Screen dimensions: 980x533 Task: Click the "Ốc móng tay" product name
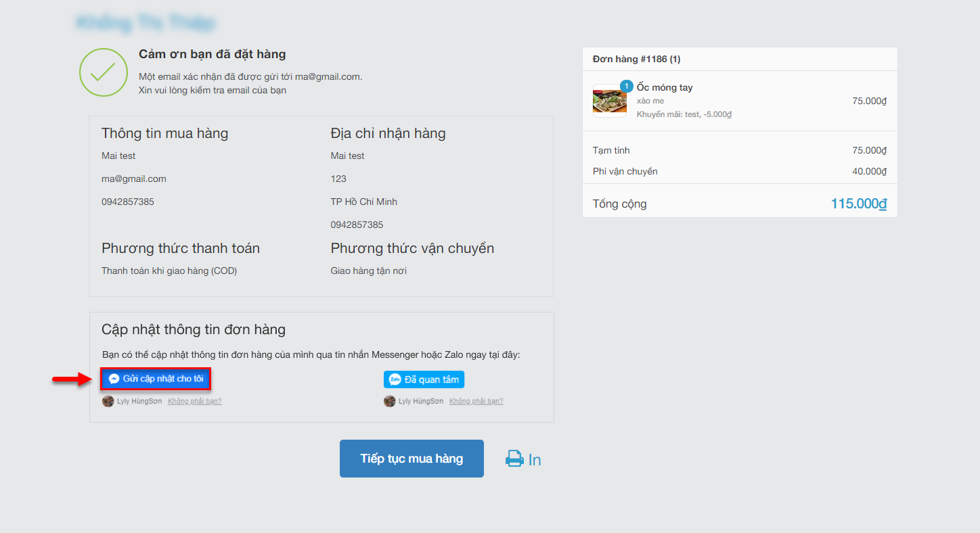click(664, 87)
